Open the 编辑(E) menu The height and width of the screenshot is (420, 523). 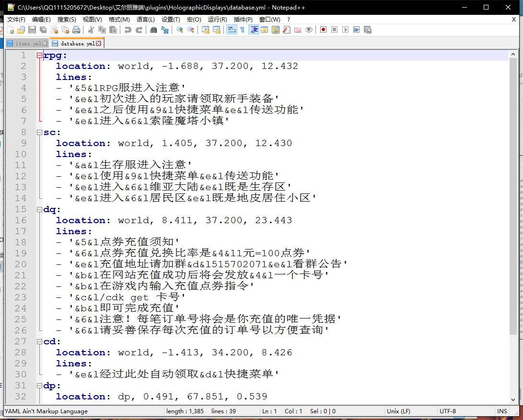[41, 20]
